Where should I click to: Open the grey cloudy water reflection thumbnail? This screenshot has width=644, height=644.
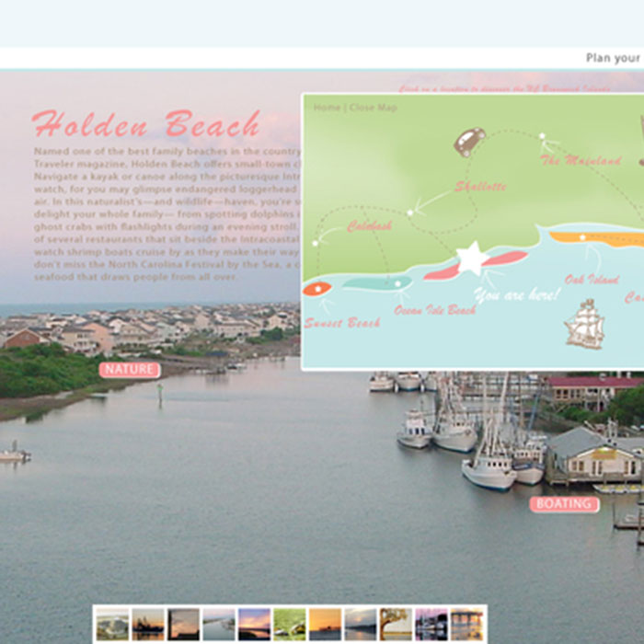click(361, 625)
